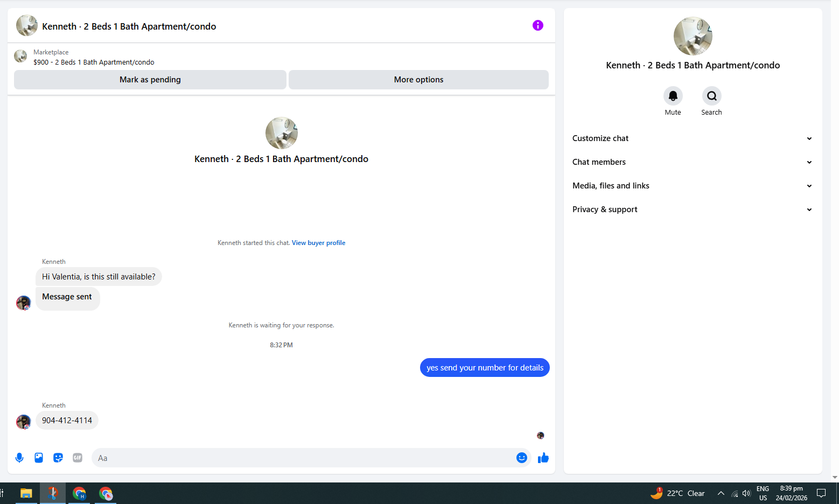Attach a photo with image icon
The height and width of the screenshot is (504, 839).
[x=39, y=458]
